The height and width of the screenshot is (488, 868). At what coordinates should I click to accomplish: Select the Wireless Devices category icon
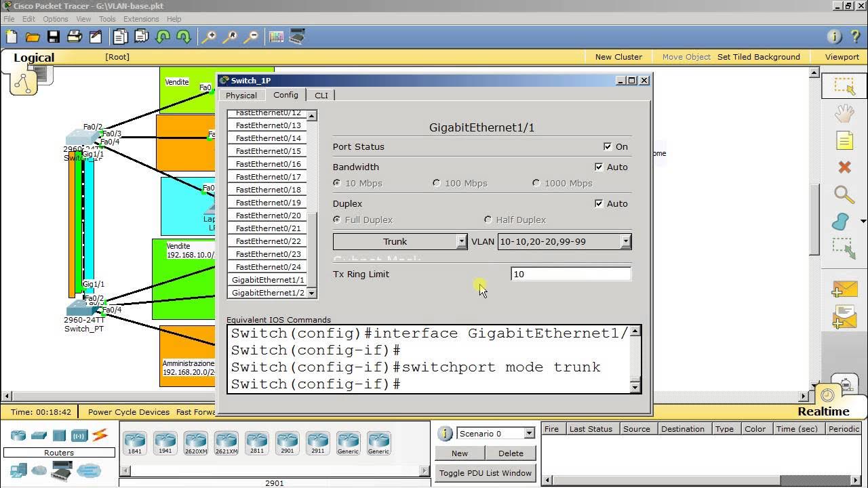click(79, 435)
